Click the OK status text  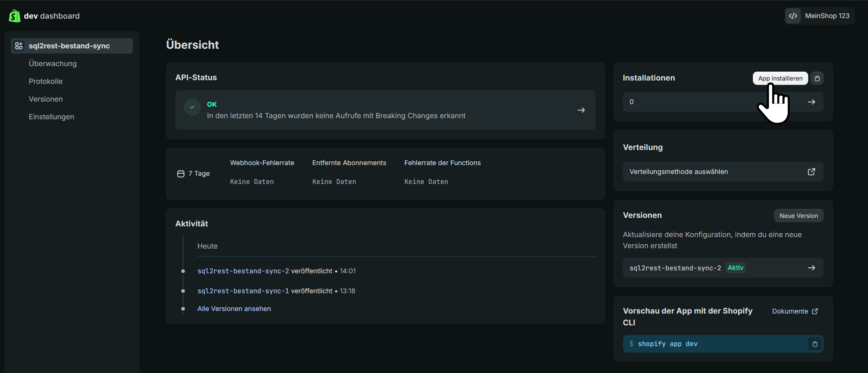[212, 105]
